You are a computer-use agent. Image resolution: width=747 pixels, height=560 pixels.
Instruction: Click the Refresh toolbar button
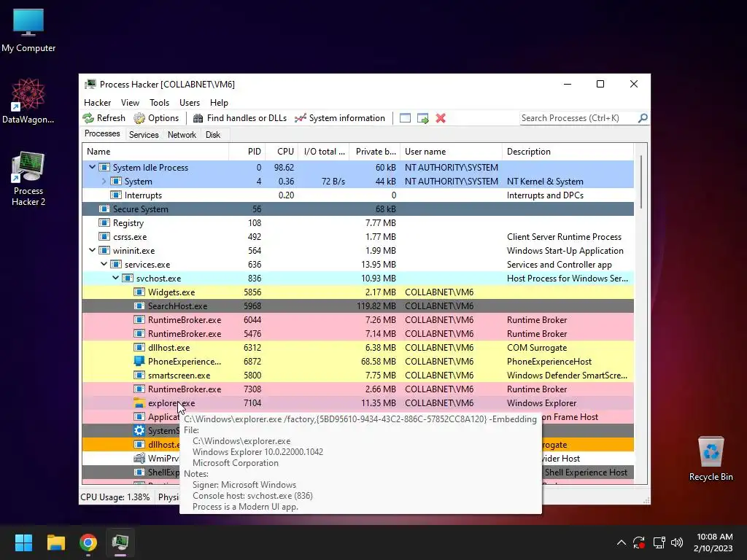(104, 118)
